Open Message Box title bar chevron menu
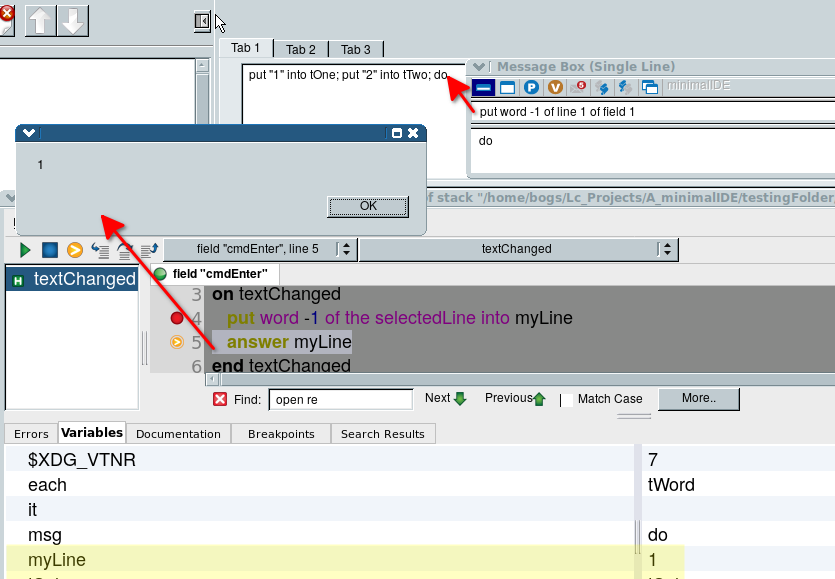 tap(479, 67)
